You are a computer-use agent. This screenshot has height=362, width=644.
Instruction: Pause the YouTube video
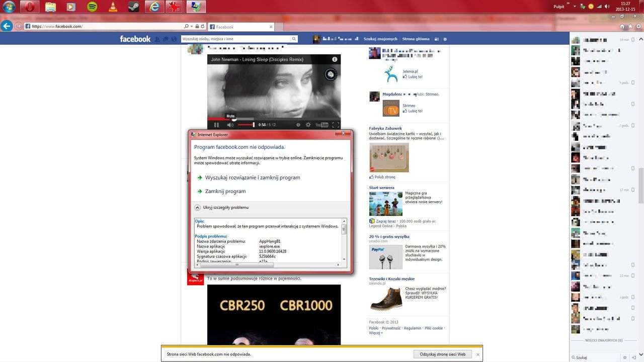(x=216, y=125)
